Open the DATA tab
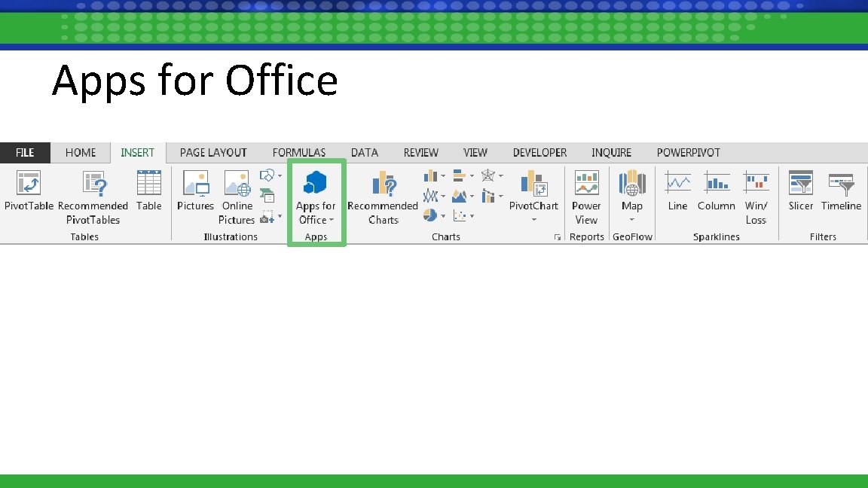 [364, 153]
